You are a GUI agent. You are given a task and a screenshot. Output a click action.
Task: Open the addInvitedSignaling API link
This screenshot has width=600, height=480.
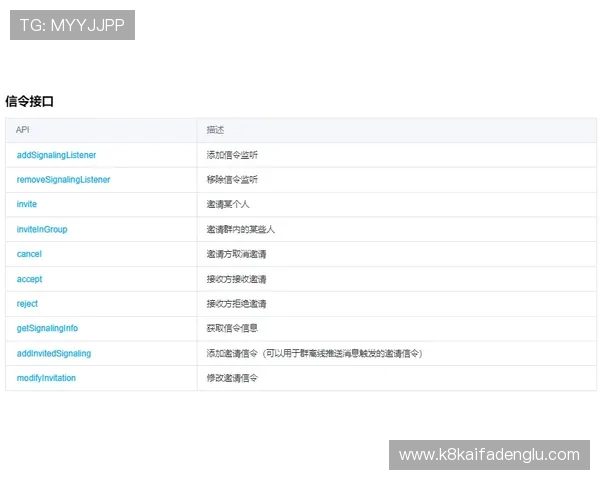[54, 353]
